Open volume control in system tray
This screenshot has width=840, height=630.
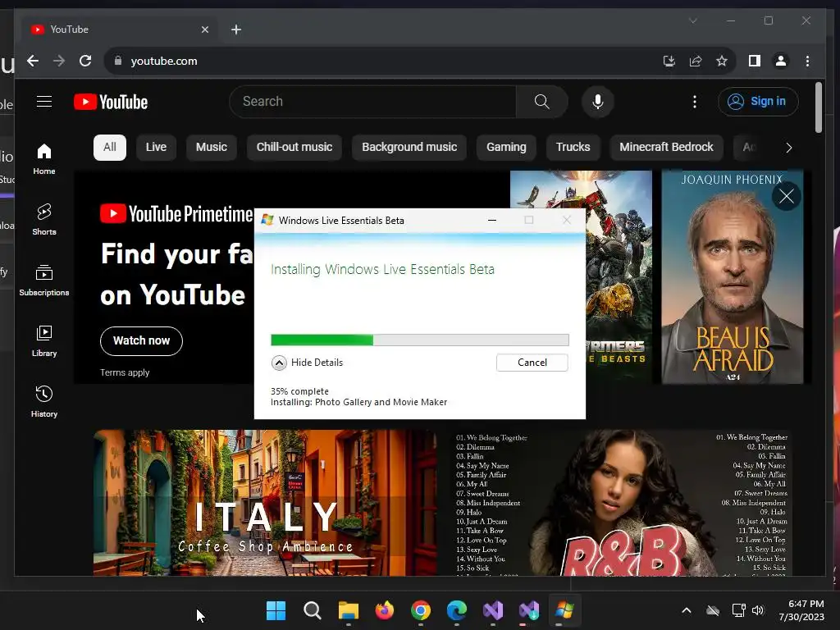click(x=758, y=610)
